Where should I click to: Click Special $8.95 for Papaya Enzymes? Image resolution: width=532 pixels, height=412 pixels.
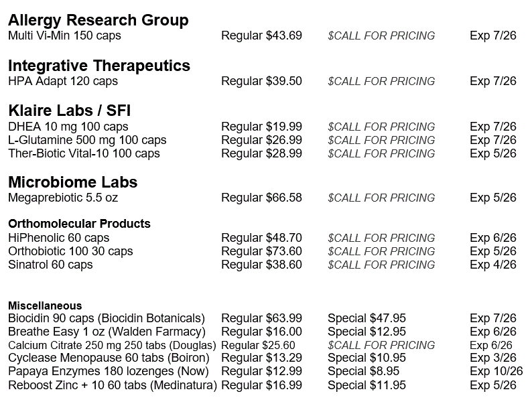[363, 372]
